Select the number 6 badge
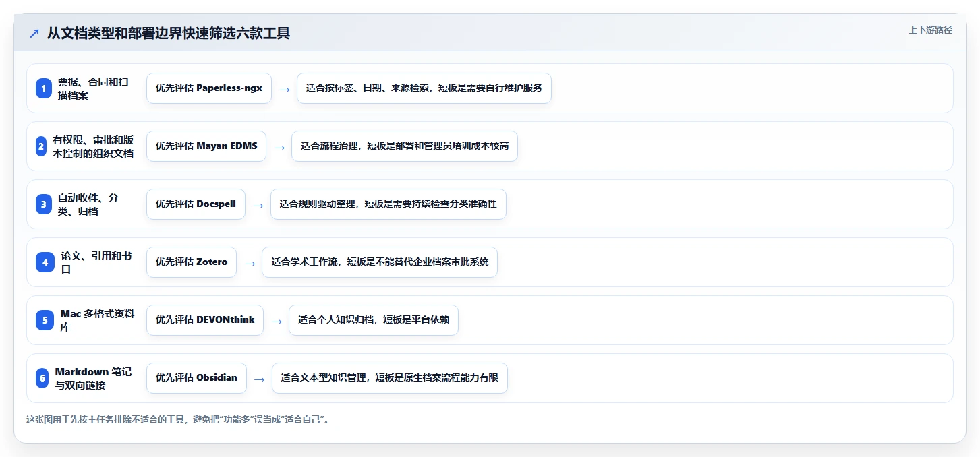 click(42, 378)
